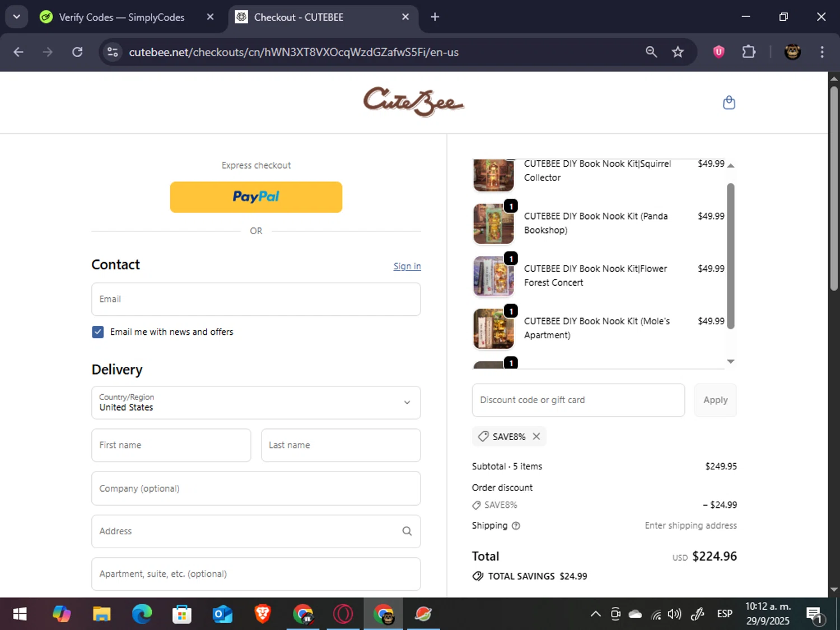Show hidden system tray icons
The height and width of the screenshot is (630, 840).
coord(595,614)
